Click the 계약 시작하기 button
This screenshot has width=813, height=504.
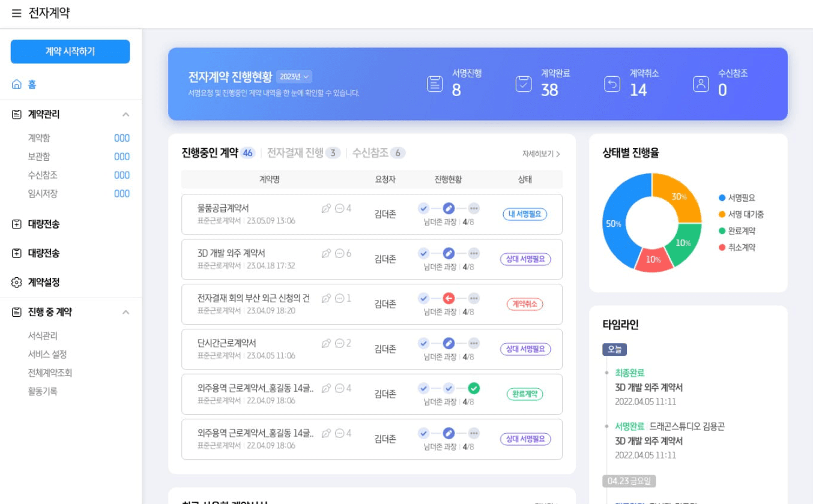[x=70, y=52]
